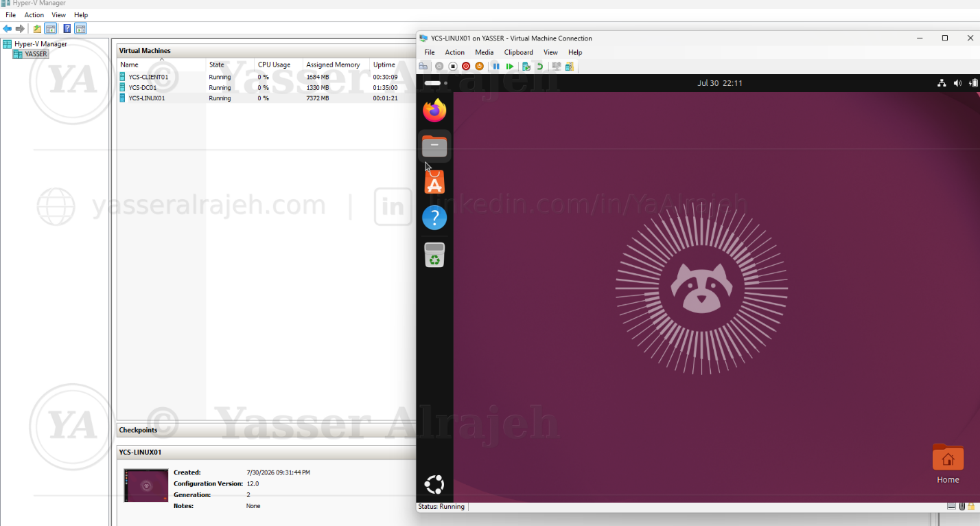Open the Files app in Ubuntu dock
The image size is (980, 526).
coord(434,146)
